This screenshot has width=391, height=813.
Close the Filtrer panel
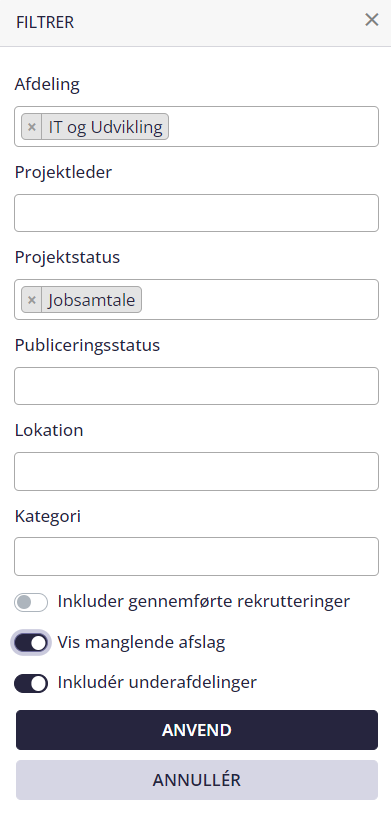point(372,20)
